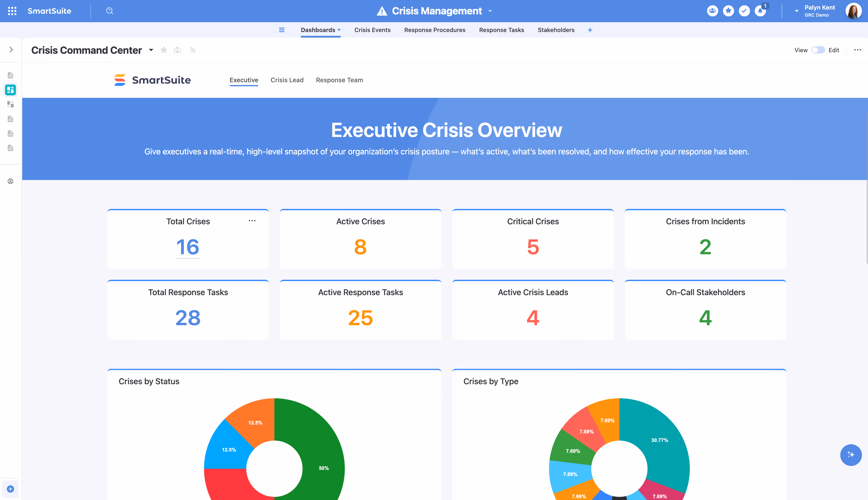Open favorites star icon in top bar
This screenshot has height=500, width=868.
coord(728,11)
